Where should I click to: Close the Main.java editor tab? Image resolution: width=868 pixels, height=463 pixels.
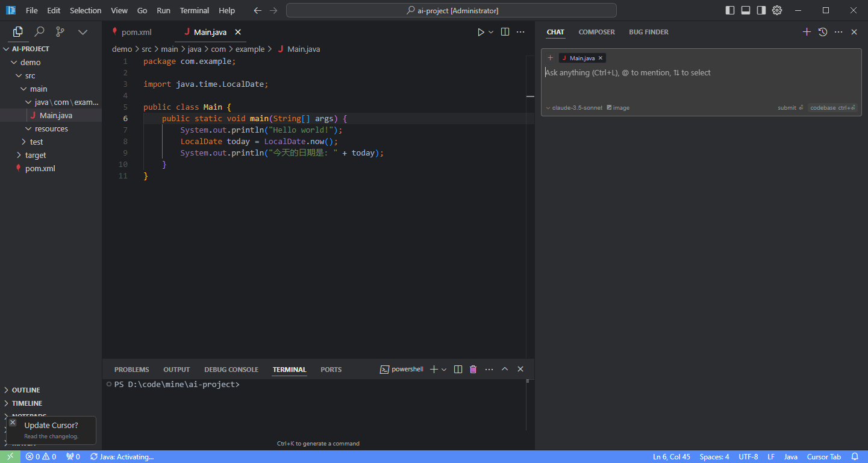point(238,32)
